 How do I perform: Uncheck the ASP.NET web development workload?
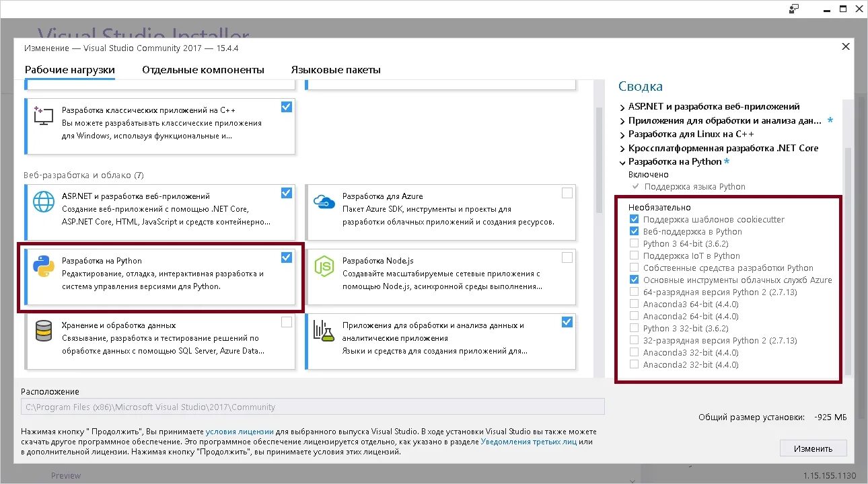(x=287, y=193)
